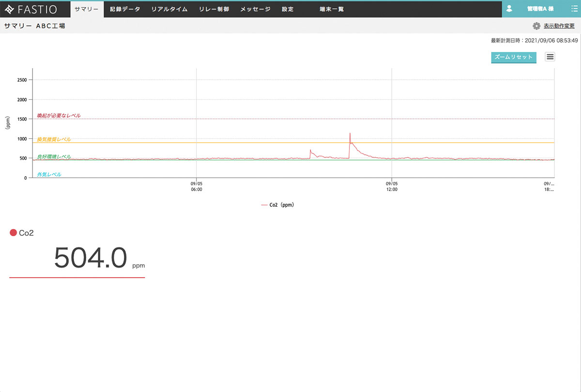Screen dimensions: 581x392
Task: Click the 09/05 06:00 axis label
Action: pos(197,187)
